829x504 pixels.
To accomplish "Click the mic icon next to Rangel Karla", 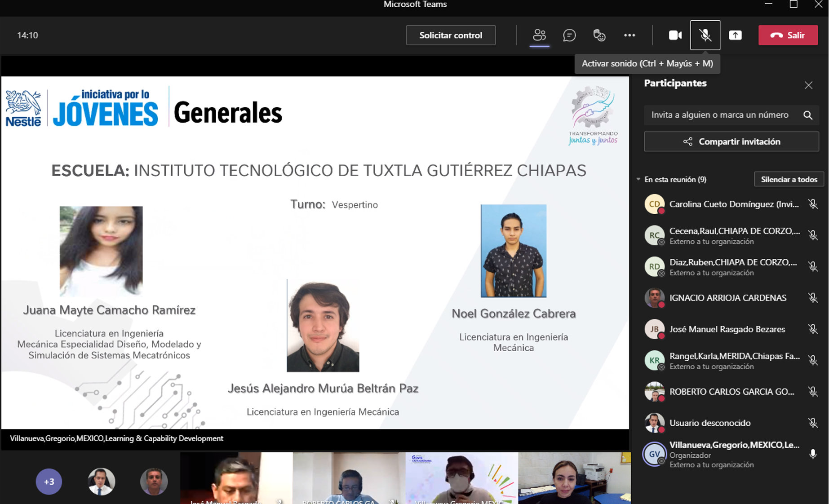I will 812,360.
